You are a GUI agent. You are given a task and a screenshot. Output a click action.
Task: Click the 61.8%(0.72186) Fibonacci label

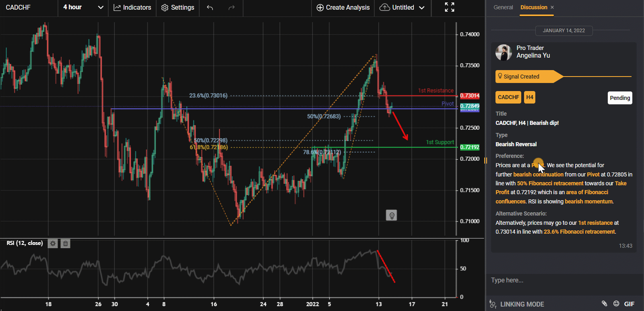tap(208, 147)
